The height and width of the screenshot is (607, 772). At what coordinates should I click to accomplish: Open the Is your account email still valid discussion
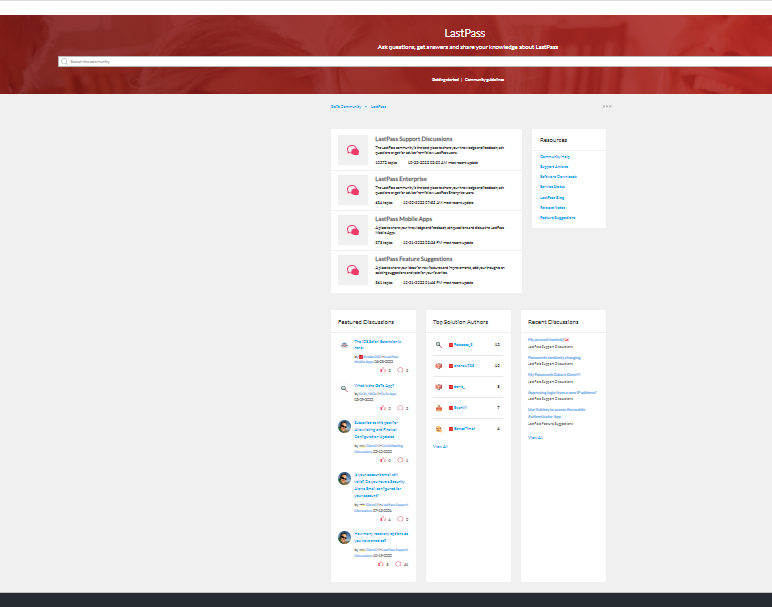point(379,485)
